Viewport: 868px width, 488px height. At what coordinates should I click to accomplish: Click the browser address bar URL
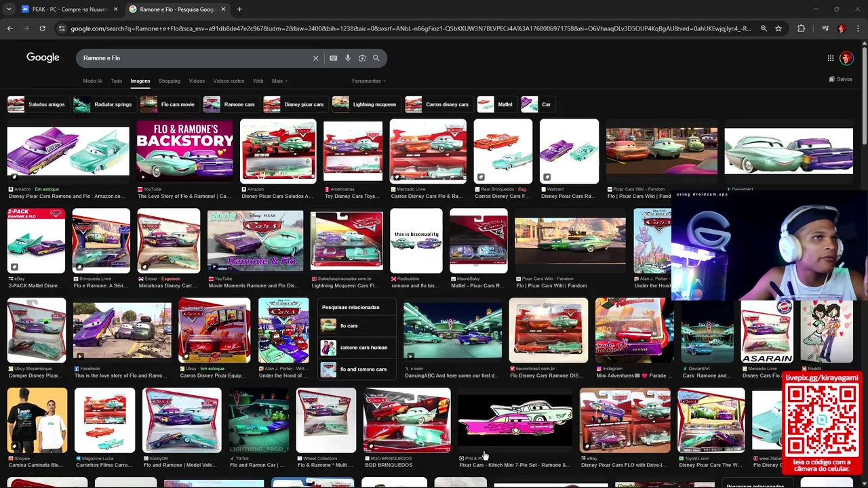tap(411, 28)
